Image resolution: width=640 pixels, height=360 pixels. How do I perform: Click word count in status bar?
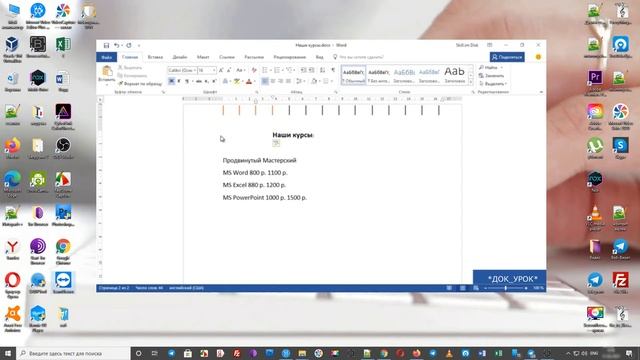[x=149, y=288]
